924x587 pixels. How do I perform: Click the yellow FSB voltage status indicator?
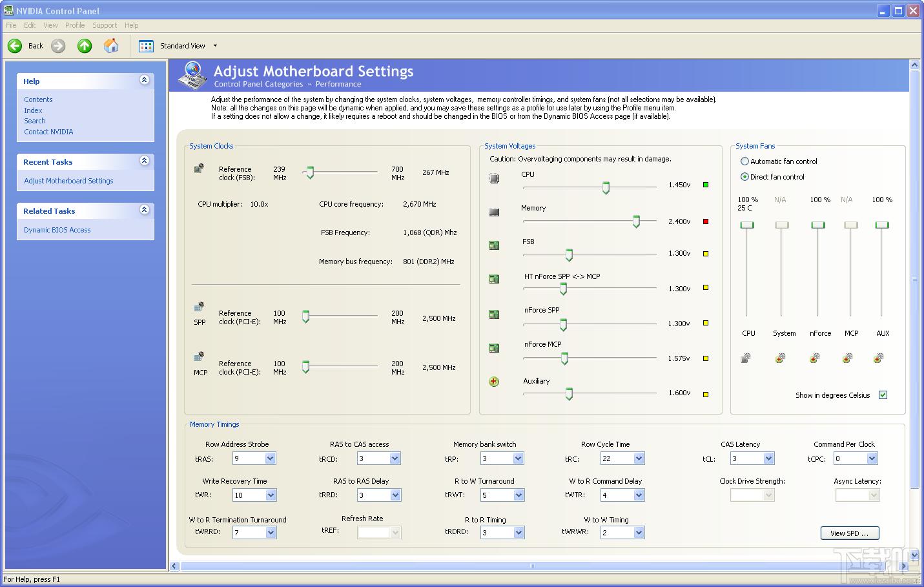coord(706,254)
